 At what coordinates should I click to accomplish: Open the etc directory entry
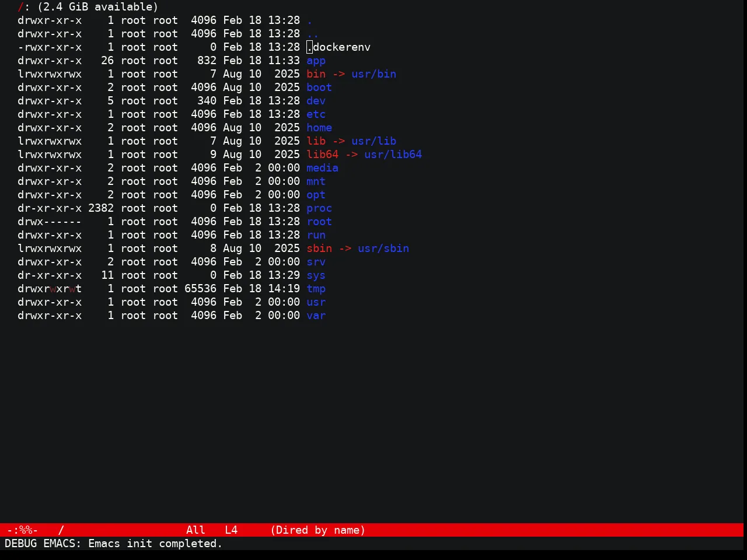316,114
